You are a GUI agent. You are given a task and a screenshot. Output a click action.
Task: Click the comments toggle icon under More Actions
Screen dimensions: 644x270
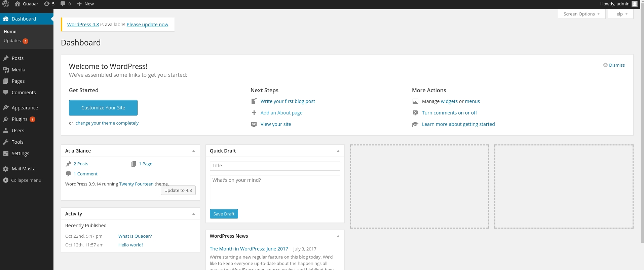(x=415, y=113)
